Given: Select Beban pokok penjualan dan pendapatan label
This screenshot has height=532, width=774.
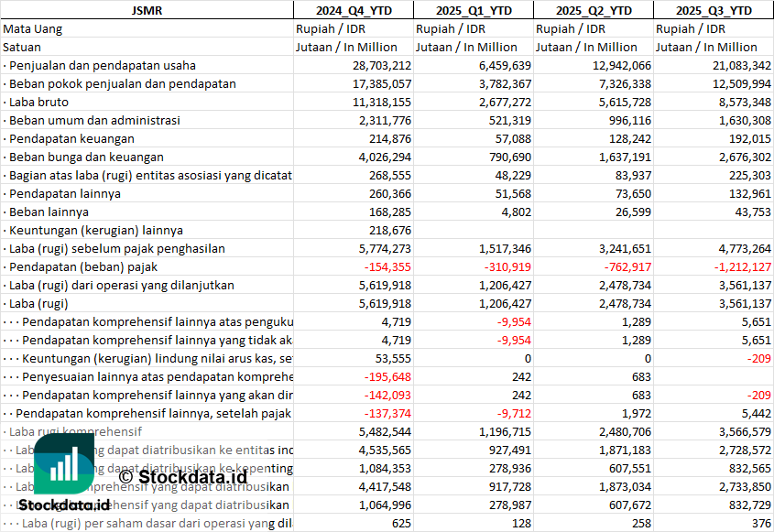Looking at the screenshot, I should (x=123, y=84).
